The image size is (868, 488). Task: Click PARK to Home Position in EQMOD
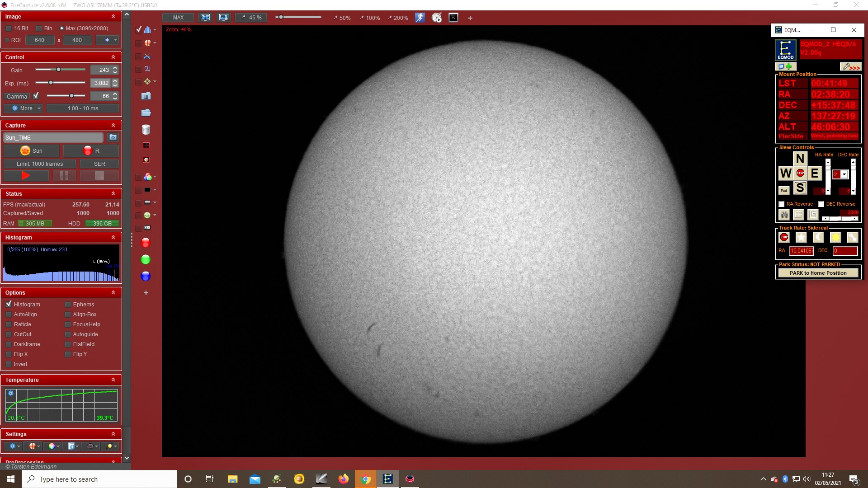tap(818, 273)
